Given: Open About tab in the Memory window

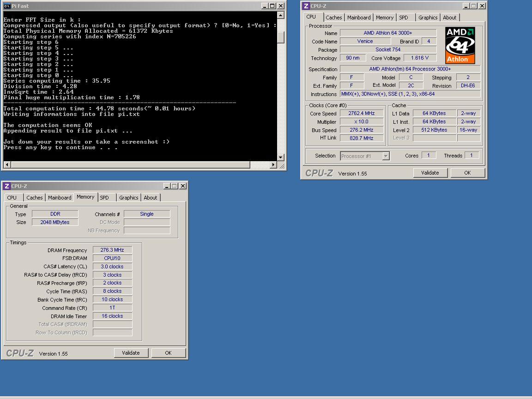Looking at the screenshot, I should coord(150,198).
